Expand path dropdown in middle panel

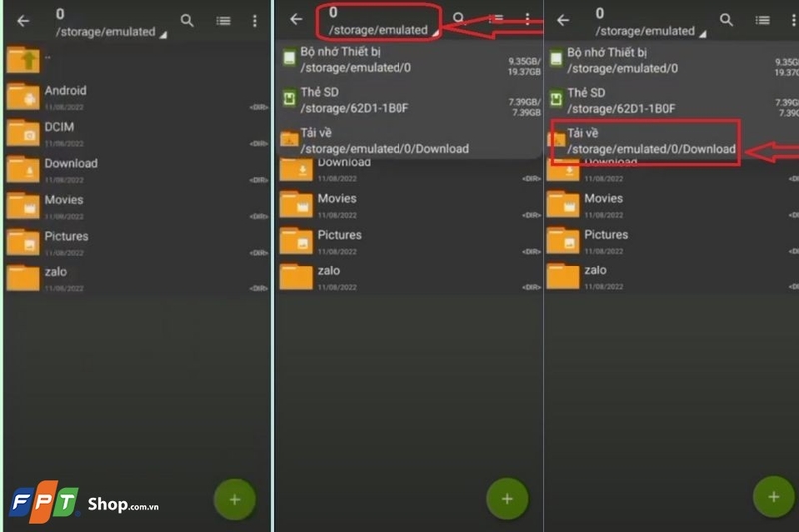pyautogui.click(x=383, y=21)
